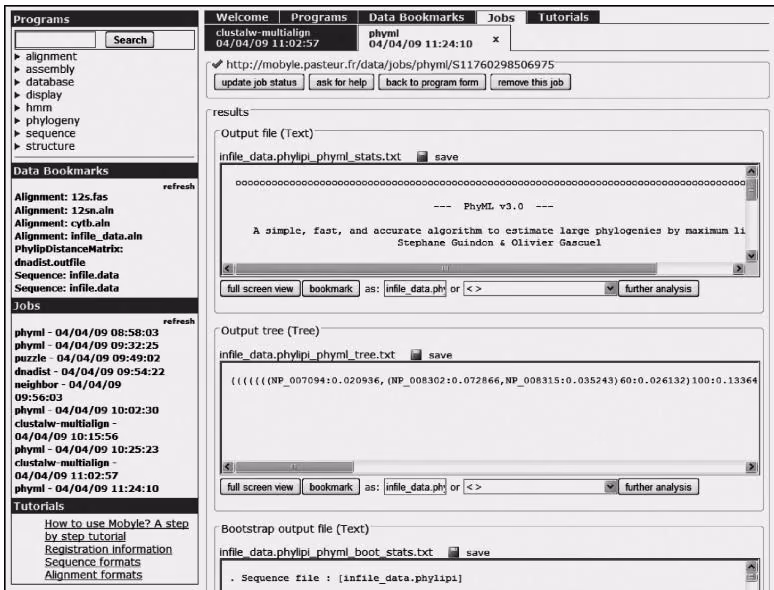
Task: Open job phyml 04/04/09 08:58:03
Action: pos(86,333)
